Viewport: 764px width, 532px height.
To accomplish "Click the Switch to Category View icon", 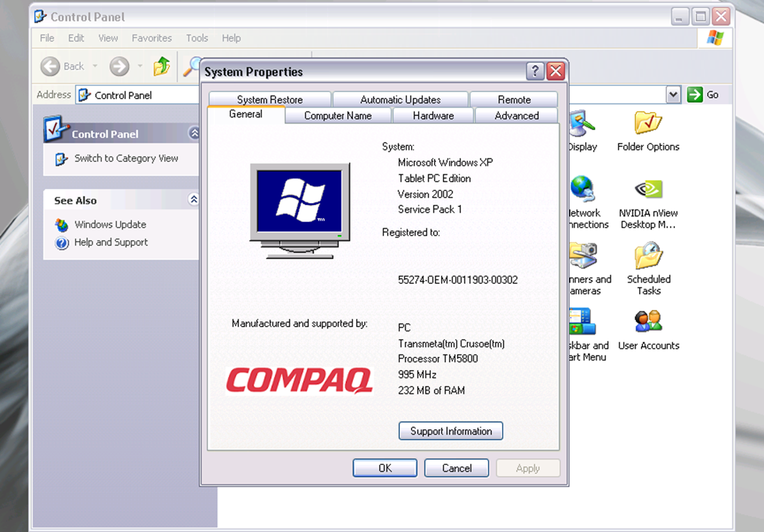I will [x=62, y=159].
